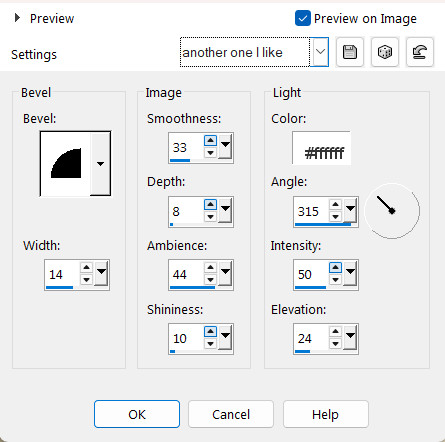Increase Width with the up spinner arrow

coord(86,268)
